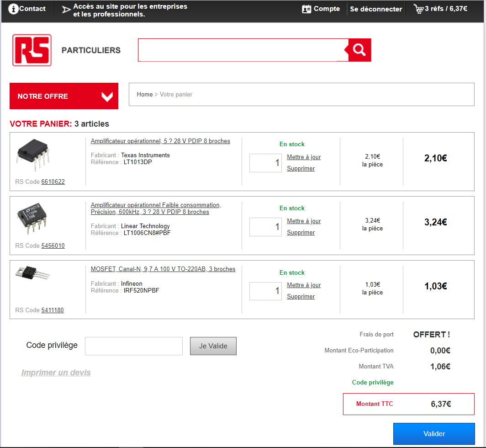
Task: Expand the NOTRE OFFRE menu
Action: click(x=64, y=96)
